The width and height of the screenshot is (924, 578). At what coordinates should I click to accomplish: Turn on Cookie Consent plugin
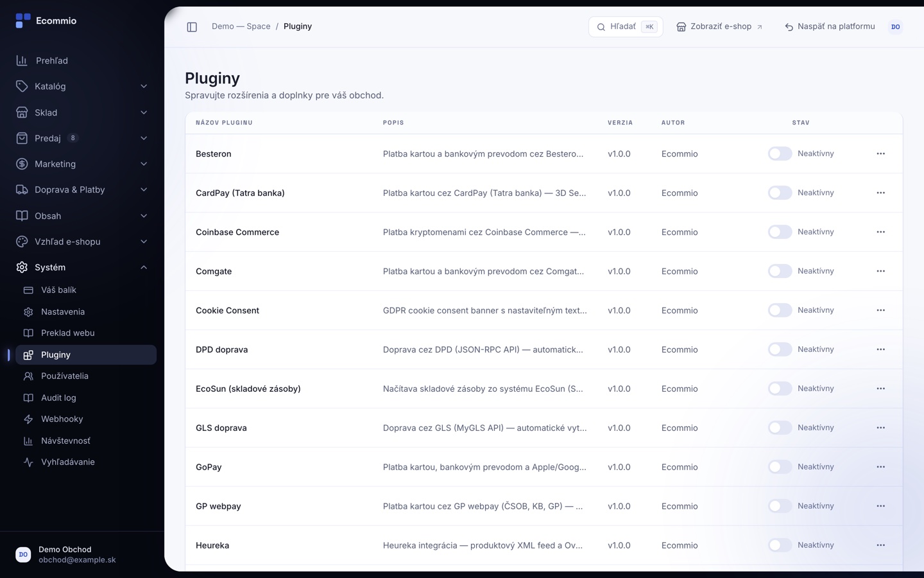(780, 310)
